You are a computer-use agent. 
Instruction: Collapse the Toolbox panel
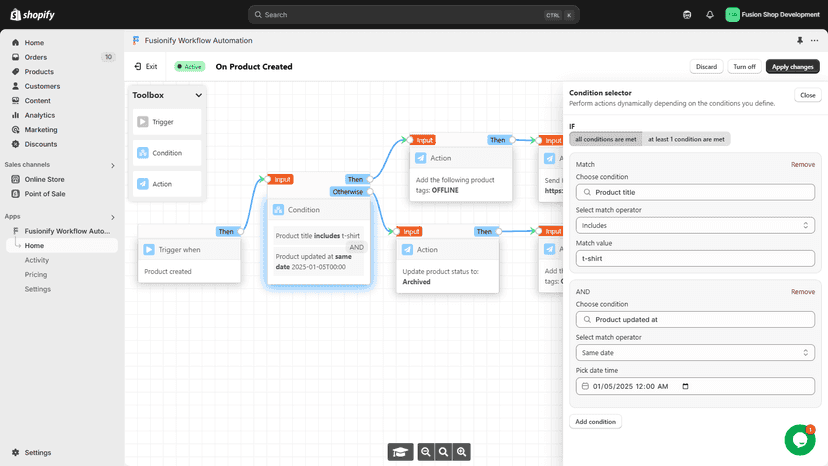pos(199,96)
